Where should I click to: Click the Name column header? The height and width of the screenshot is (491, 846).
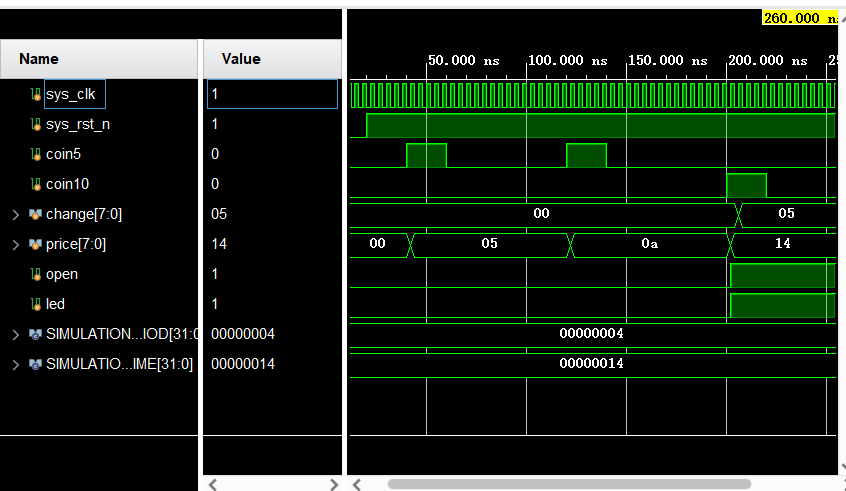pyautogui.click(x=39, y=59)
